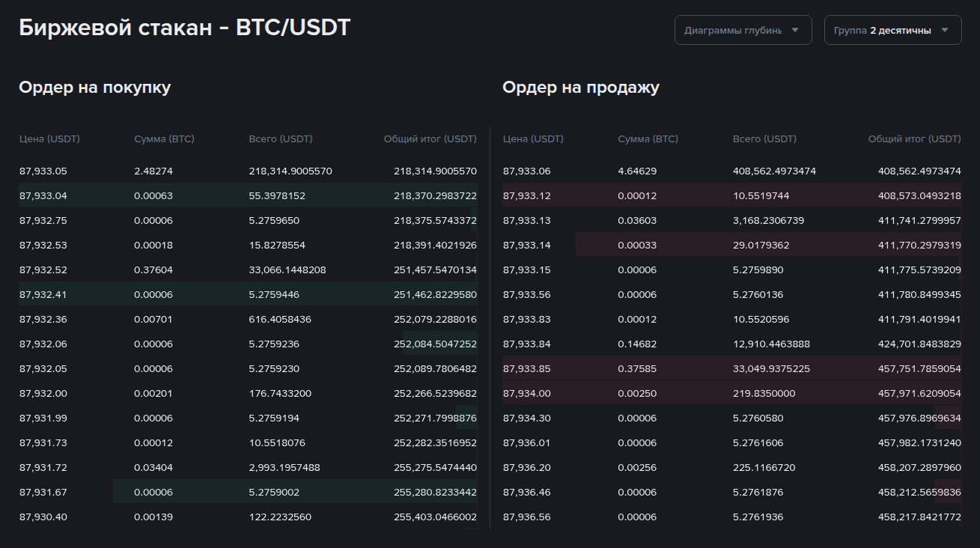Screen dimensions: 980x548
Task: Click the buy order price 87,932.52
Action: (43, 270)
